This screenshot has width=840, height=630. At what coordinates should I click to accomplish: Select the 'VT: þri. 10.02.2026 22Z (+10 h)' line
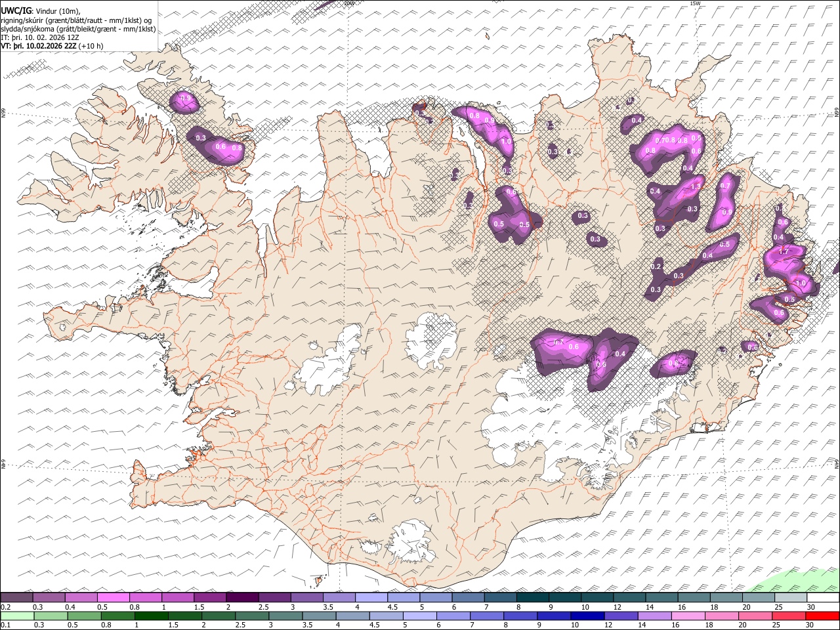coord(52,46)
